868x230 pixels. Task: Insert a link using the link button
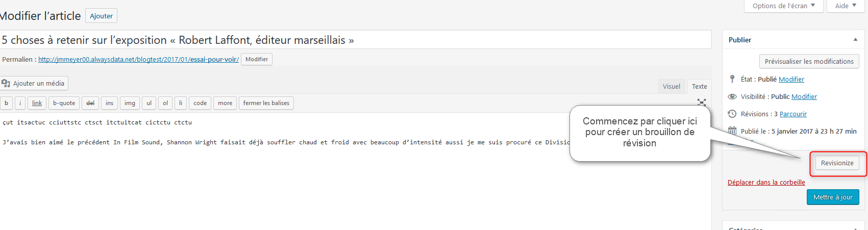(37, 103)
